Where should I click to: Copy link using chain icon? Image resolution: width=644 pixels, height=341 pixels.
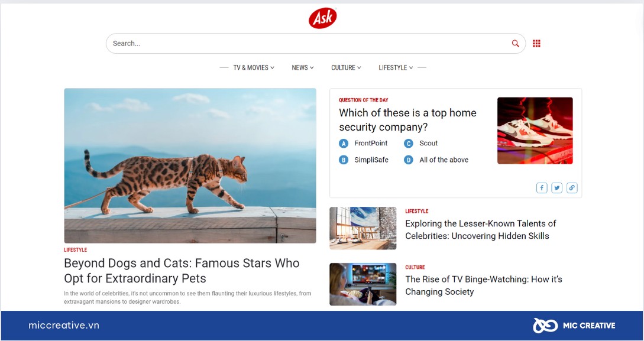click(x=572, y=188)
